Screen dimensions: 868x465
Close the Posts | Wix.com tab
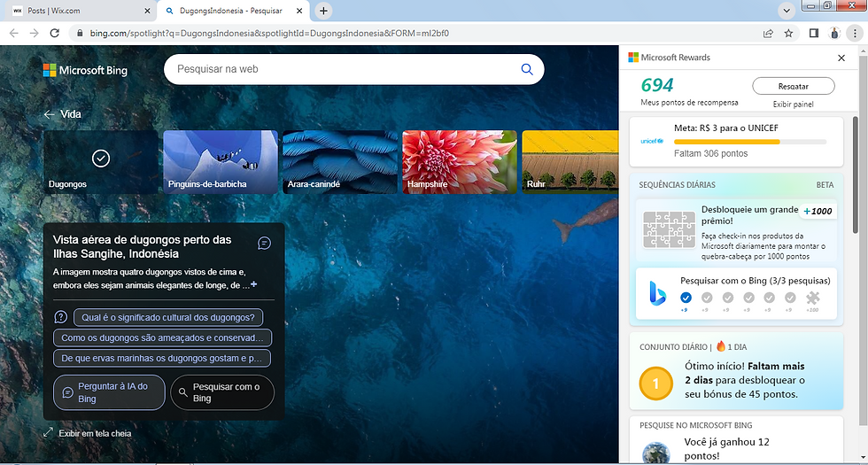(x=147, y=11)
